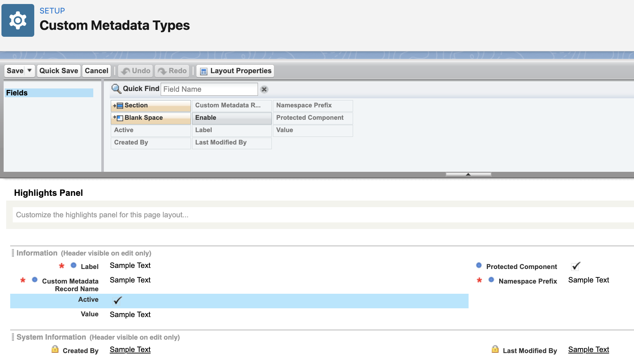The height and width of the screenshot is (364, 634).
Task: Open the Sample Text link under Created By
Action: point(129,349)
